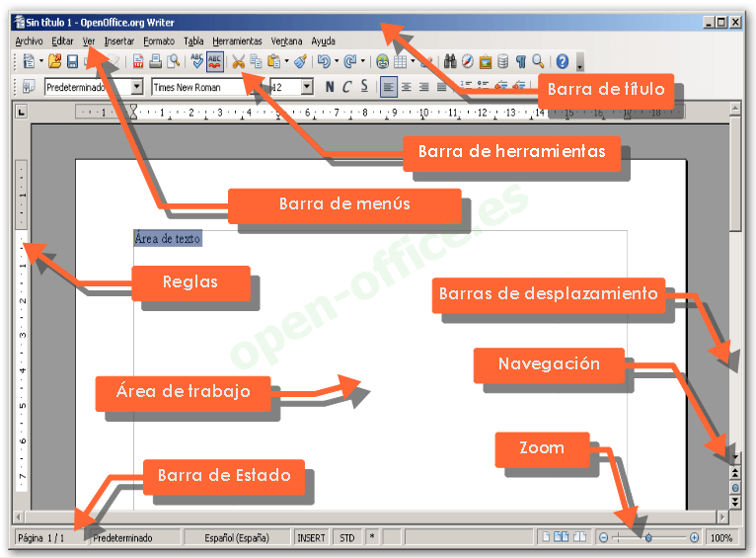This screenshot has height=558, width=756.
Task: Run Spelling and Grammar check icon
Action: pyautogui.click(x=196, y=61)
